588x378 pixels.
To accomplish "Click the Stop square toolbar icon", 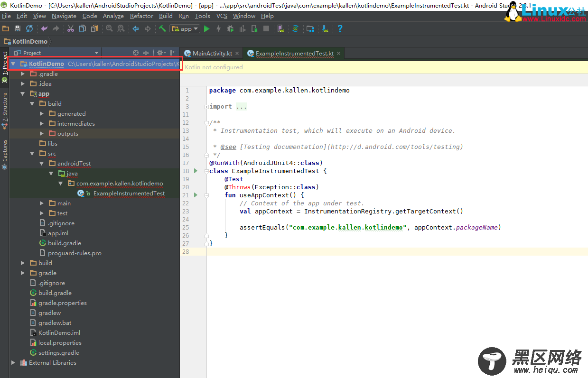I will coord(266,29).
